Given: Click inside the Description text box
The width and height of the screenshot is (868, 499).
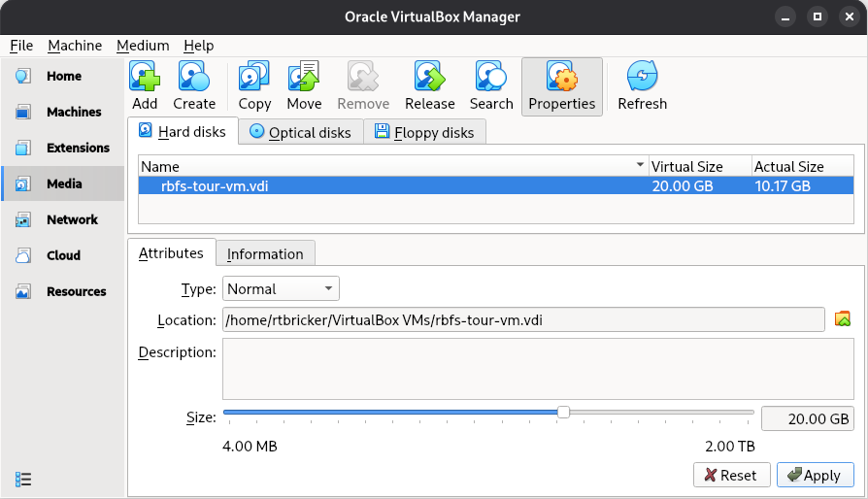Looking at the screenshot, I should [x=538, y=369].
